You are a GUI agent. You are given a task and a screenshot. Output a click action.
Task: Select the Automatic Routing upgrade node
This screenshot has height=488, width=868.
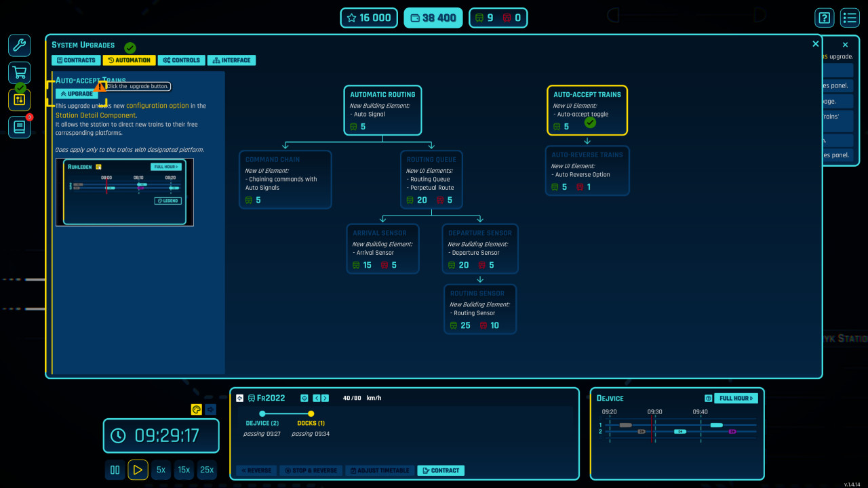point(382,110)
